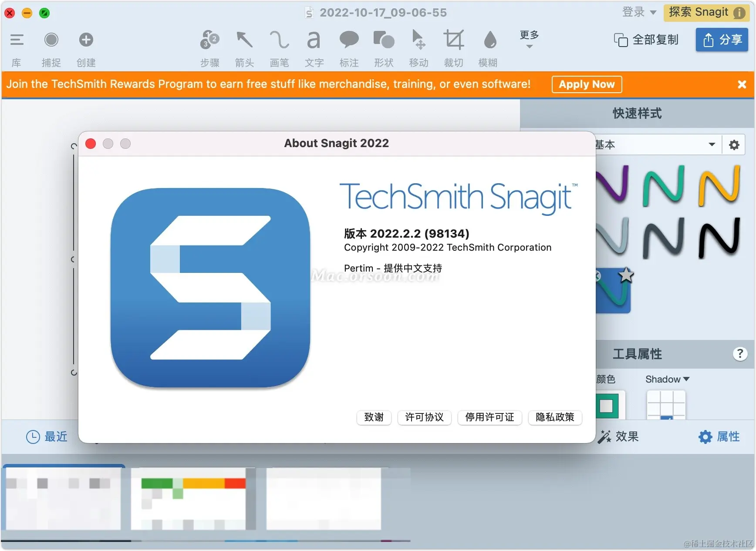Choose the orange pen quick style
Screen dimensions: 756x551
(x=719, y=185)
